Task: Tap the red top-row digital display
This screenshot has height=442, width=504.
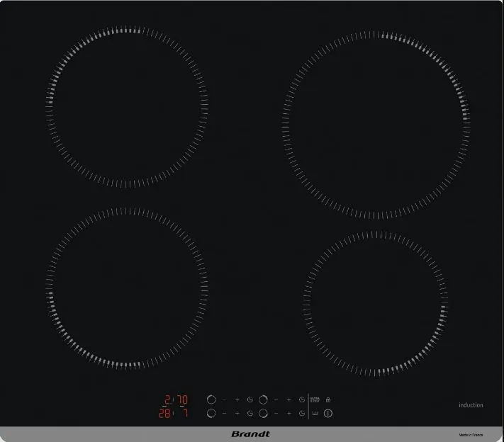Action: [174, 400]
